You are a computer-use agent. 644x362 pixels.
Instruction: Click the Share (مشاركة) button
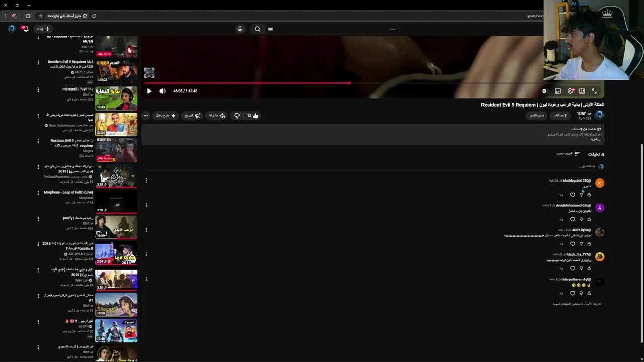point(217,116)
